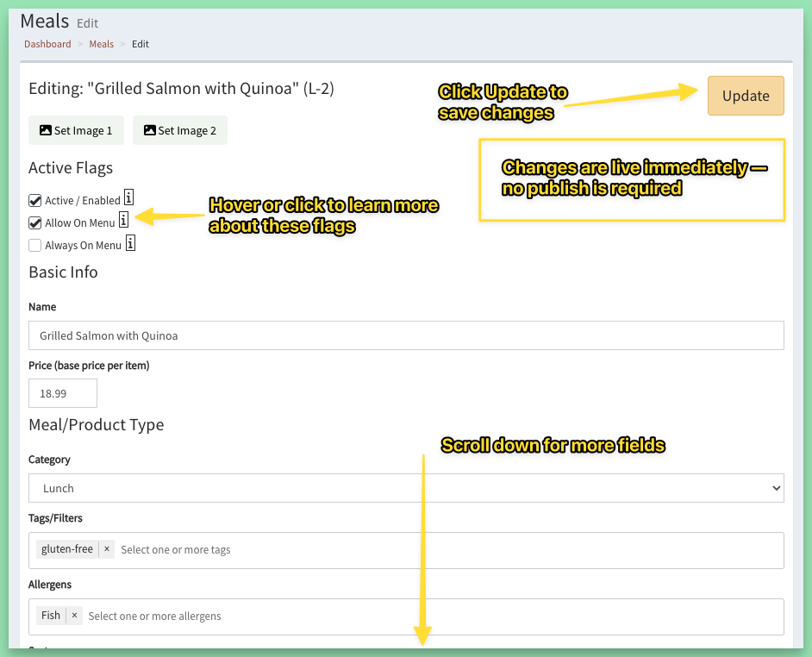Image resolution: width=812 pixels, height=657 pixels.
Task: Click the Tags/Filters field label
Action: point(55,518)
